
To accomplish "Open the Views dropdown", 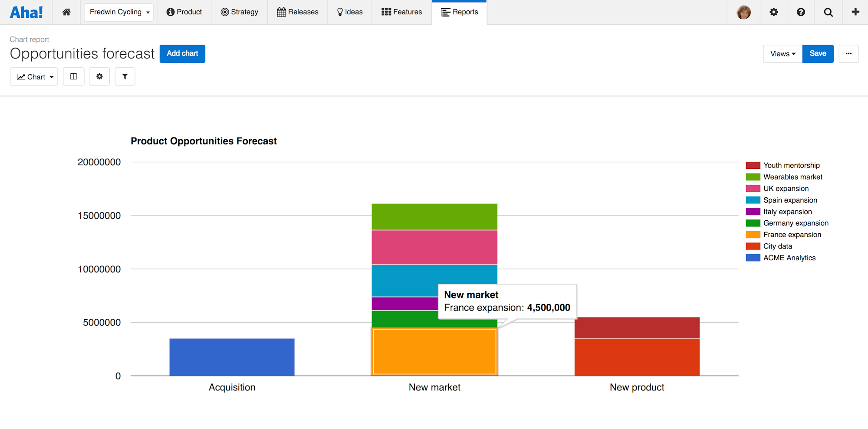I will tap(783, 54).
